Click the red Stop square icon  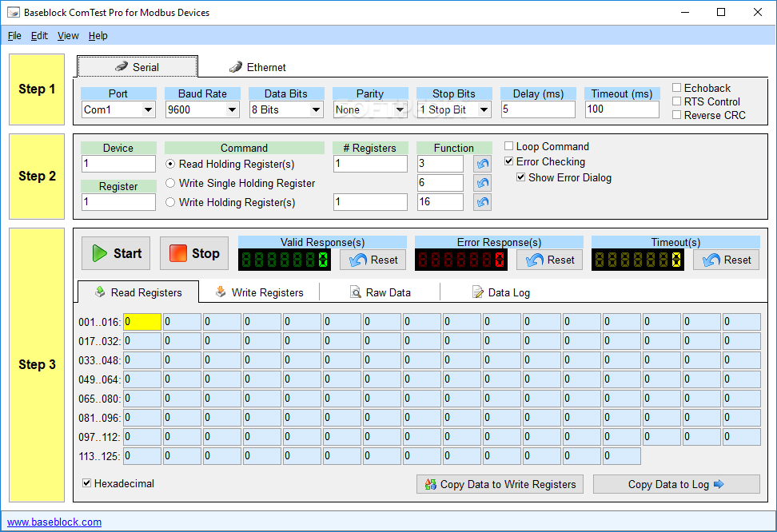coord(178,253)
